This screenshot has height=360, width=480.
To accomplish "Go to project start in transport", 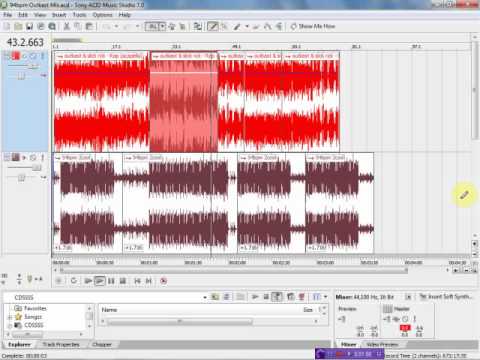I will pyautogui.click(x=137, y=281).
